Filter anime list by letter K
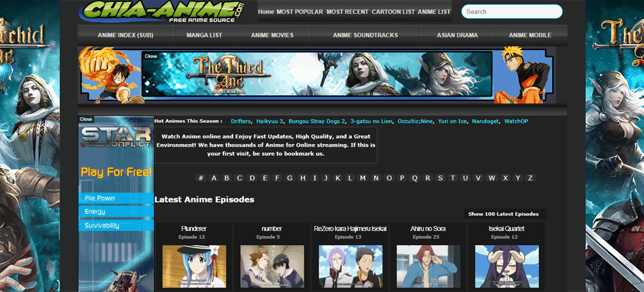The width and height of the screenshot is (644, 292). tap(337, 178)
